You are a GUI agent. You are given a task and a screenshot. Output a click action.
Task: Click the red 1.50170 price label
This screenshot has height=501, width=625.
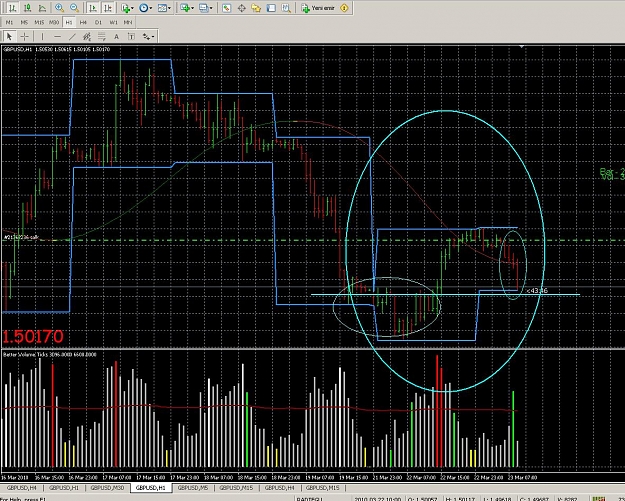click(33, 337)
